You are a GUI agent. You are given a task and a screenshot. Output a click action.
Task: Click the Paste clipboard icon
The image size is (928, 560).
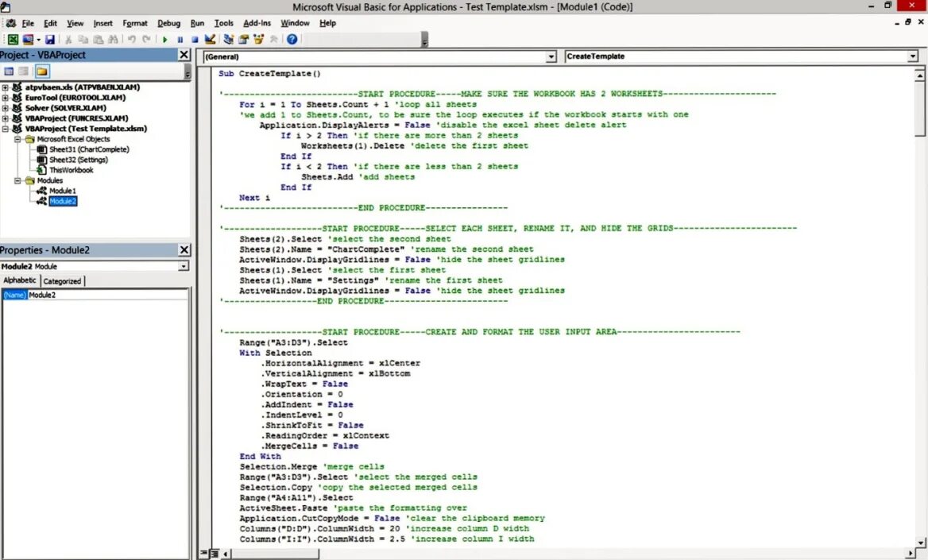click(98, 39)
